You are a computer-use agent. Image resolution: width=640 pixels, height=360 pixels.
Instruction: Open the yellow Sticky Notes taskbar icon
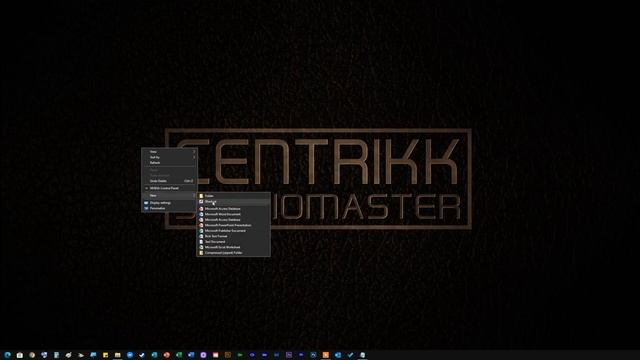(105, 355)
